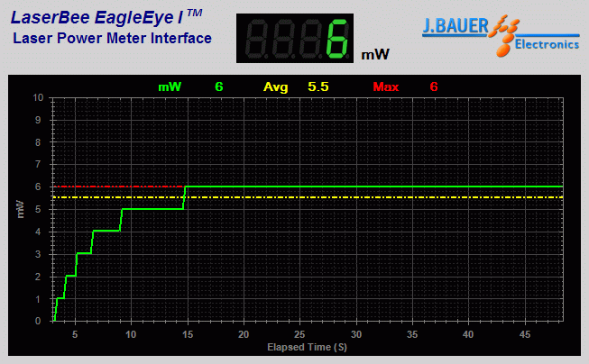Click the green plateau at 5 mW

click(x=152, y=209)
